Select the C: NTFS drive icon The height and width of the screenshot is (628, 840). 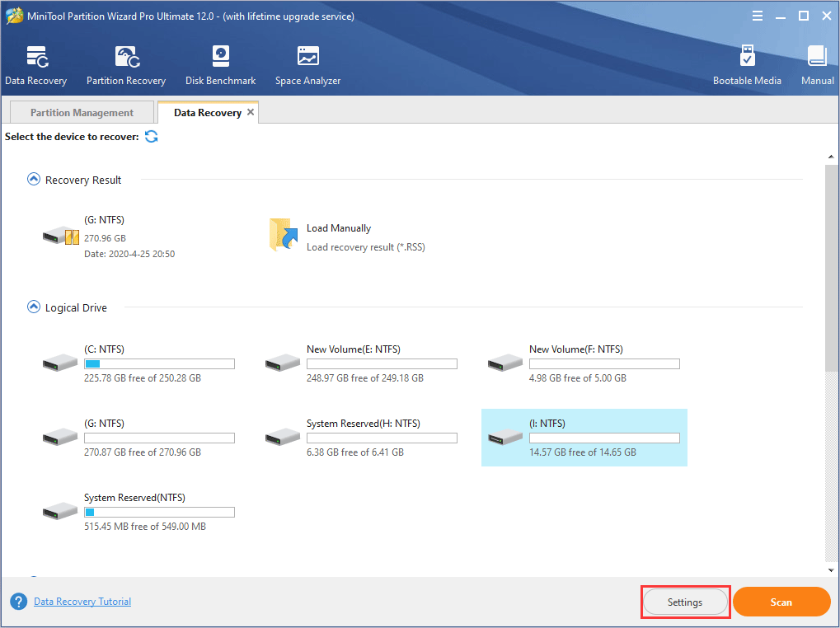[60, 363]
